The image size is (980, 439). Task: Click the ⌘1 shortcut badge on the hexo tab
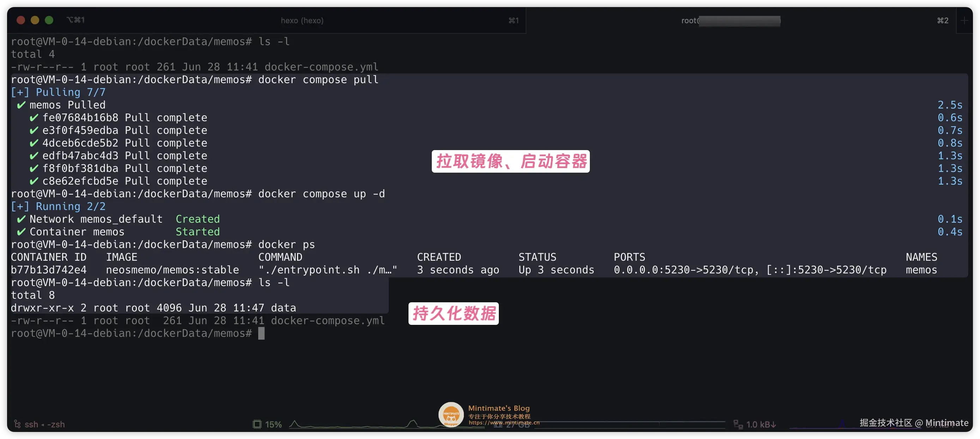coord(514,20)
